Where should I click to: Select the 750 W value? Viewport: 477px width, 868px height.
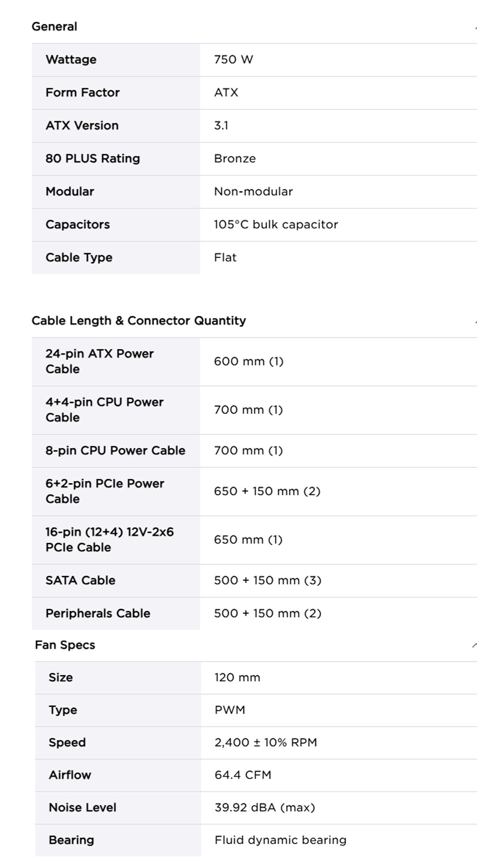pyautogui.click(x=233, y=60)
